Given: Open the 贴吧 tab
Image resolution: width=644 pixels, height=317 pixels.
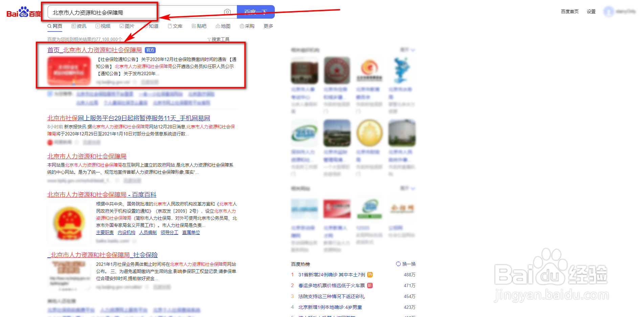Looking at the screenshot, I should coord(199,26).
